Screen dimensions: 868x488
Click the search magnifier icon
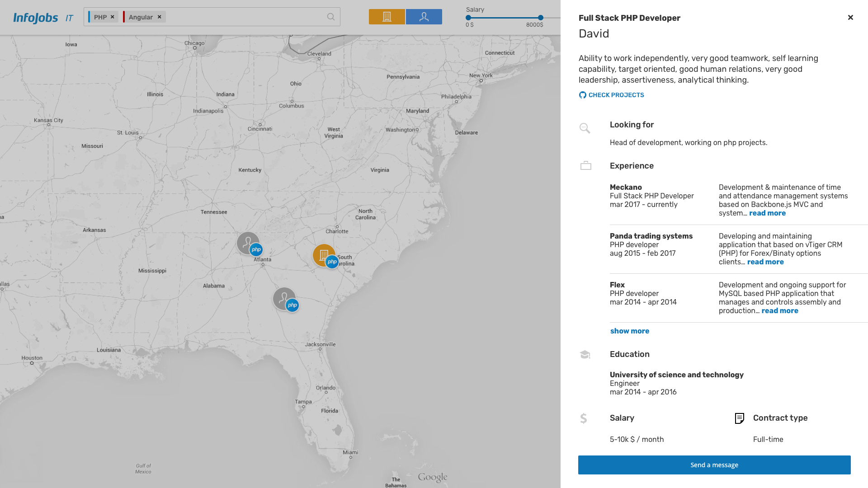(331, 17)
